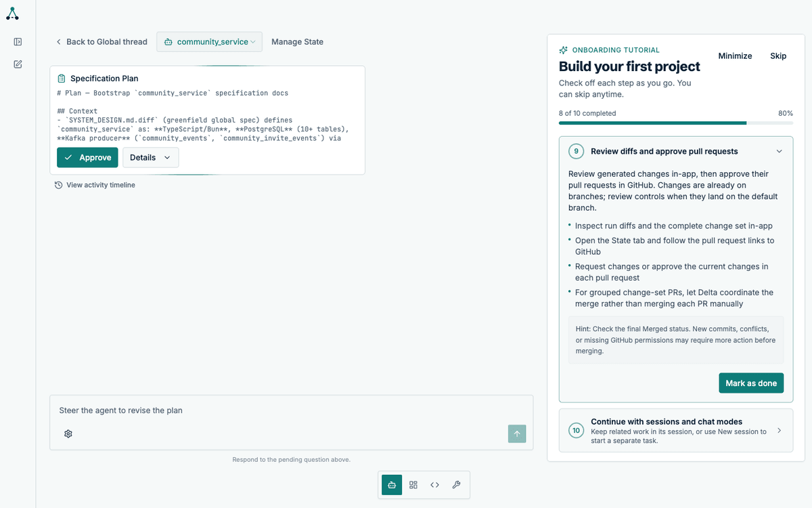
Task: Click the '8 of 10 completed' text
Action: pyautogui.click(x=587, y=113)
